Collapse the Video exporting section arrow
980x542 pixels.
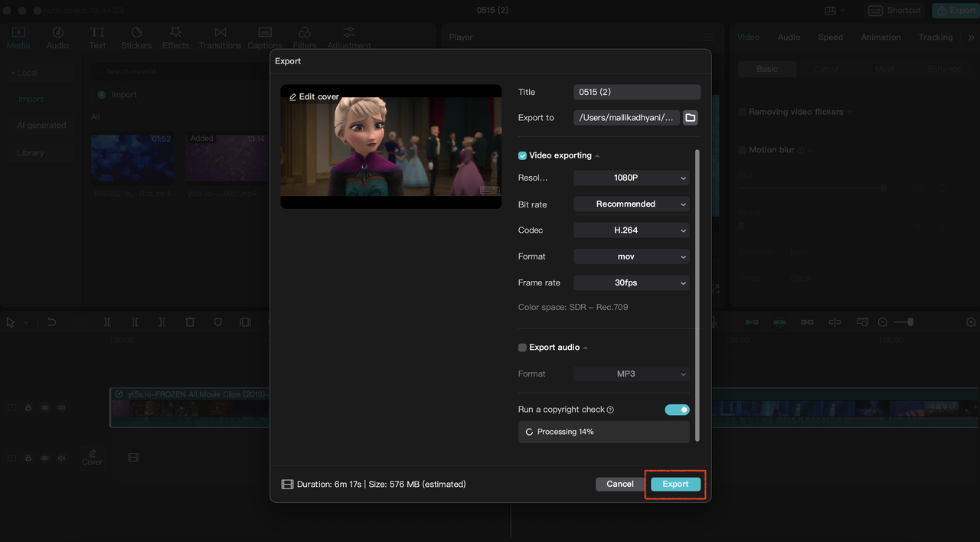[x=597, y=156]
